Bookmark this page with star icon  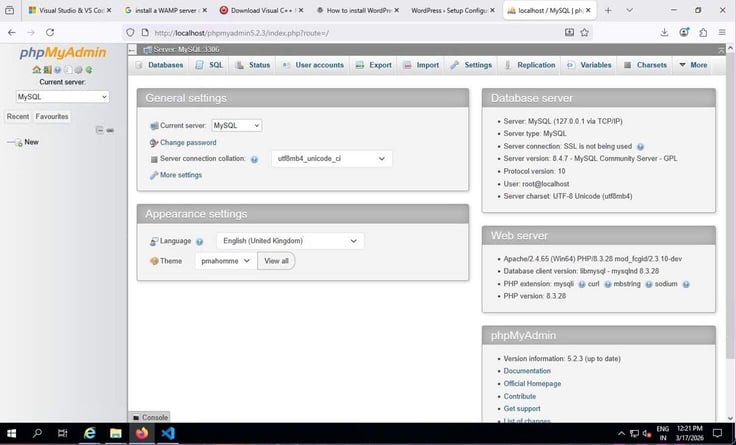pos(584,32)
